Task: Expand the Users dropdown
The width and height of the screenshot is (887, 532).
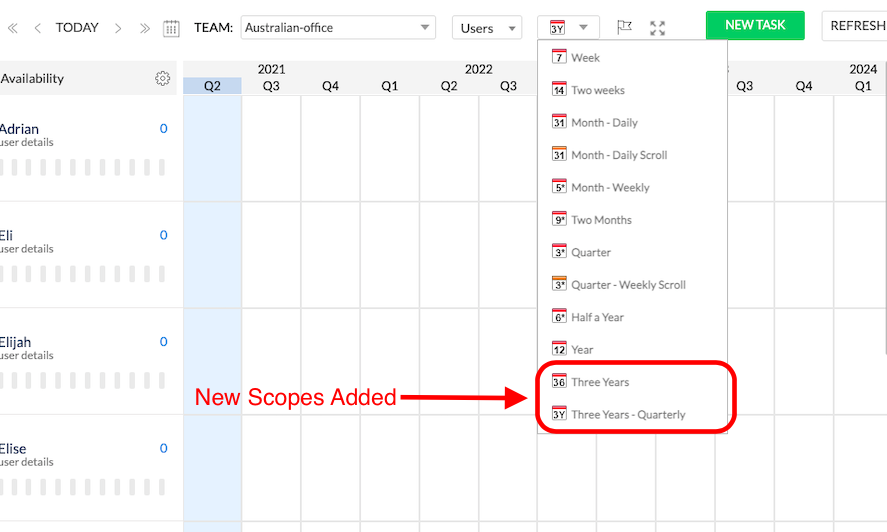Action: (x=487, y=28)
